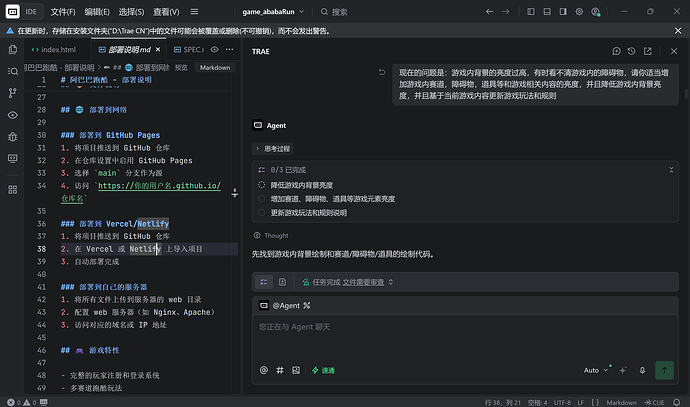Click the 文件需要审查 link
Image resolution: width=690 pixels, height=407 pixels.
click(x=363, y=282)
